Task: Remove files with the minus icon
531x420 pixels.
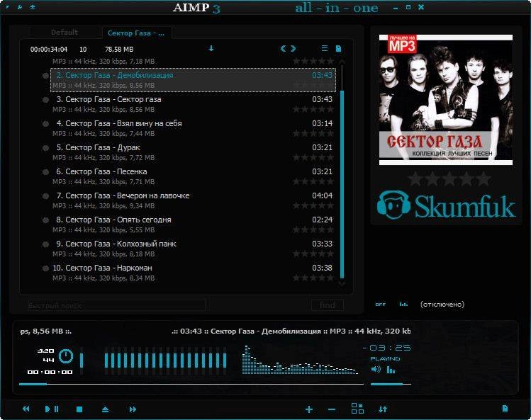Action: 332,410
